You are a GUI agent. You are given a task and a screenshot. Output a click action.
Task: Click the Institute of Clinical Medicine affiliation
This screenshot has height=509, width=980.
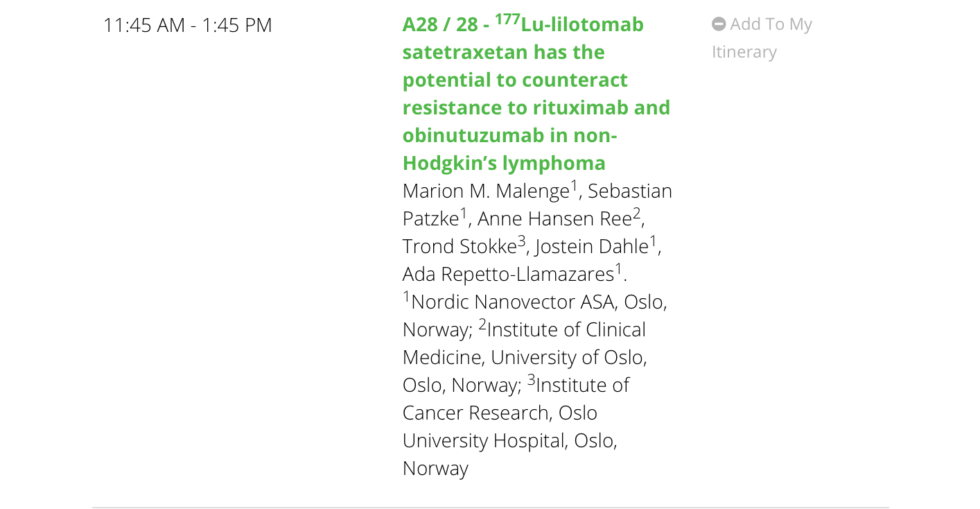(x=524, y=343)
